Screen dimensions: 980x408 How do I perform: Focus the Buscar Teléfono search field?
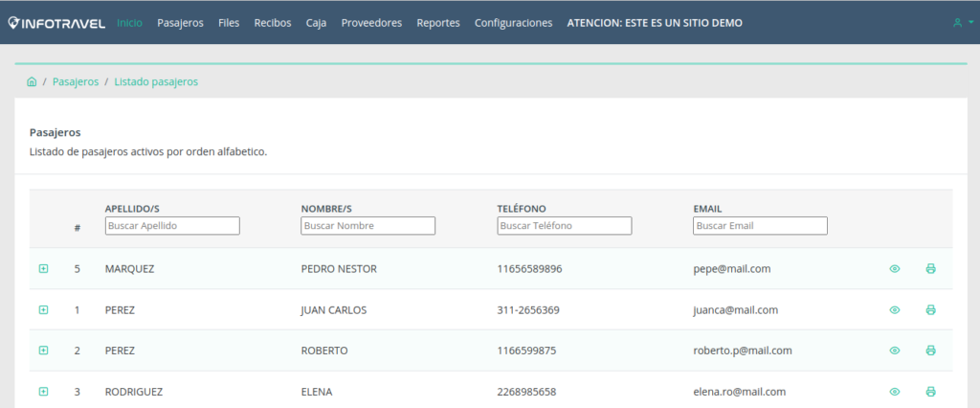coord(565,226)
